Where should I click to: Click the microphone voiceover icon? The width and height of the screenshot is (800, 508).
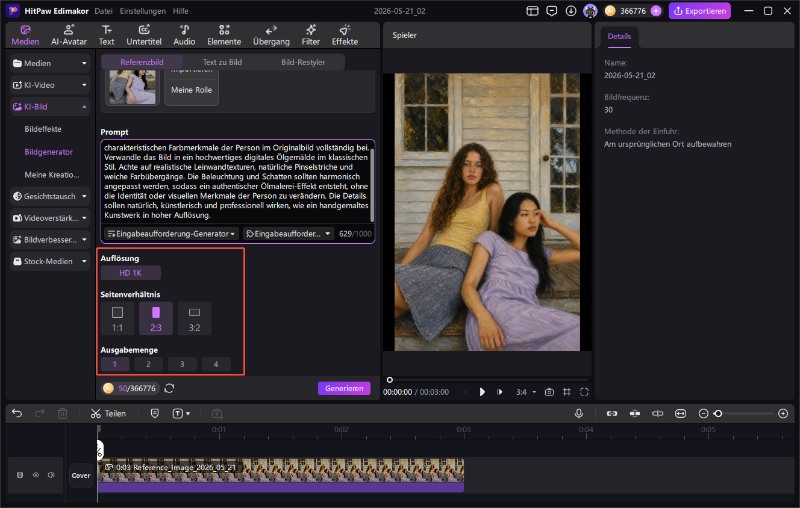(579, 413)
